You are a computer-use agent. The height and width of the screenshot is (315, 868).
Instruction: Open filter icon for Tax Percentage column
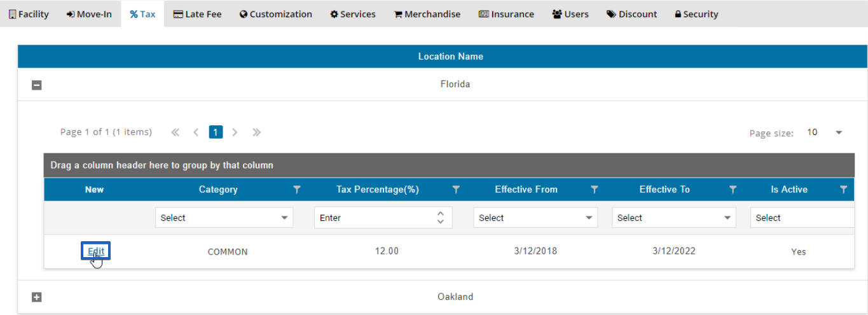coord(455,190)
